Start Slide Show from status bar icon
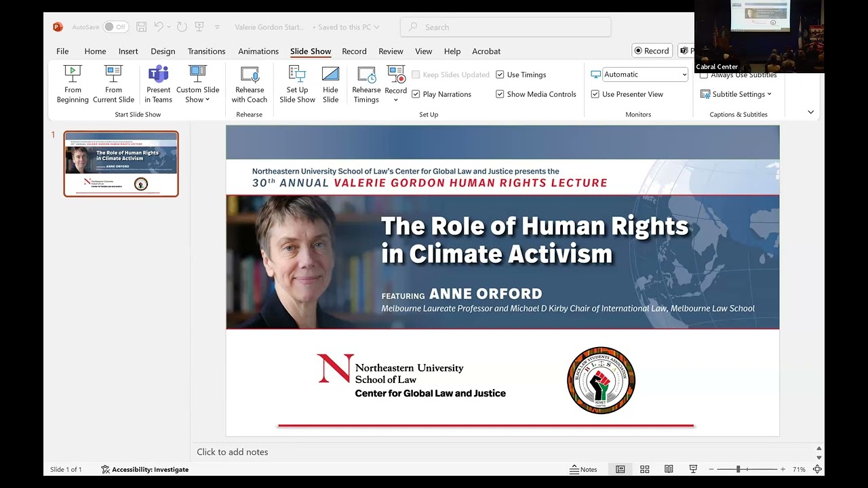Image resolution: width=868 pixels, height=488 pixels. (693, 469)
